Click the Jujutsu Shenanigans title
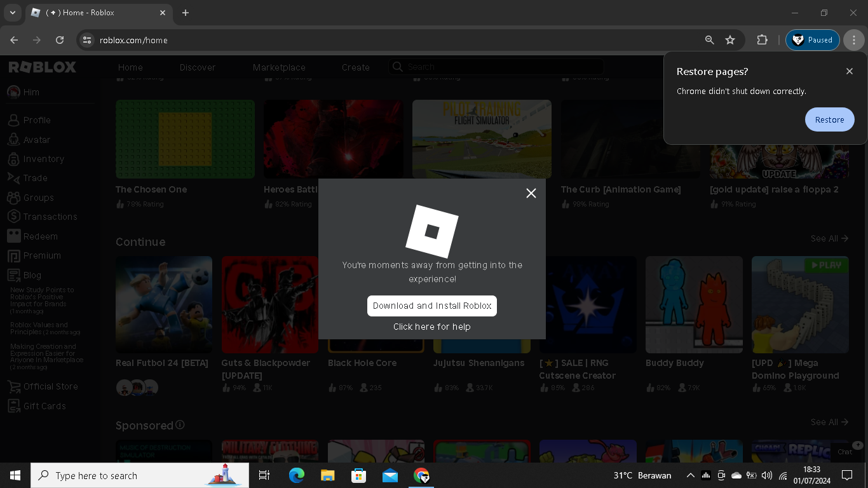This screenshot has height=488, width=868. [x=479, y=363]
